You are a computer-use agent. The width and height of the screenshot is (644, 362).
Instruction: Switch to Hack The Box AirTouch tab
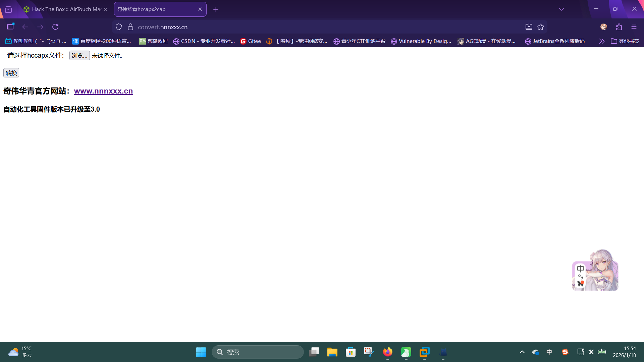64,9
